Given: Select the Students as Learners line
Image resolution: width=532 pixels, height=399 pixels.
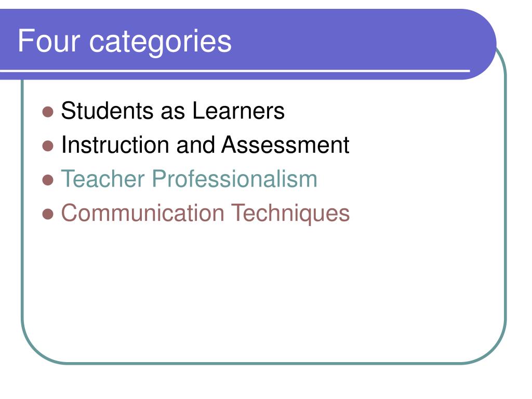Looking at the screenshot, I should click(172, 111).
